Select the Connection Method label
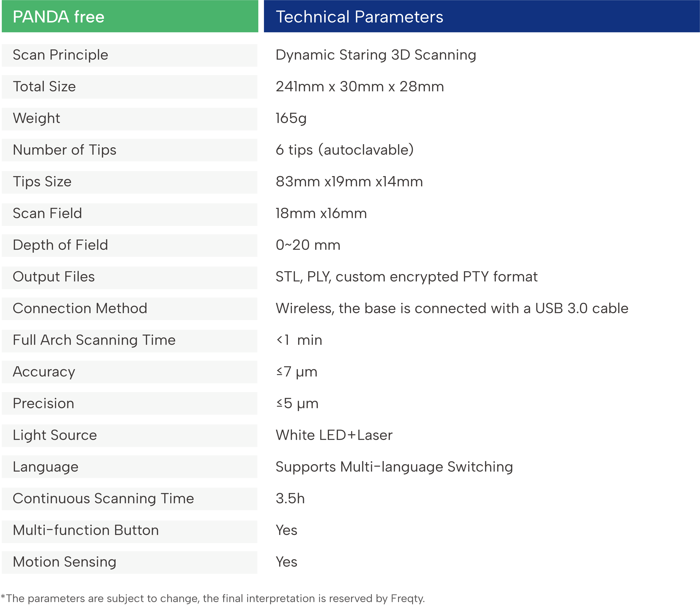 (129, 309)
